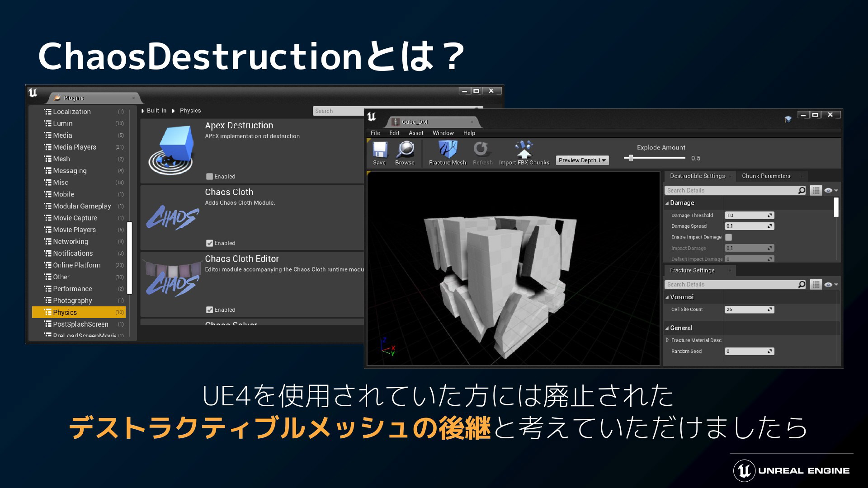Open the Window menu

pyautogui.click(x=443, y=133)
